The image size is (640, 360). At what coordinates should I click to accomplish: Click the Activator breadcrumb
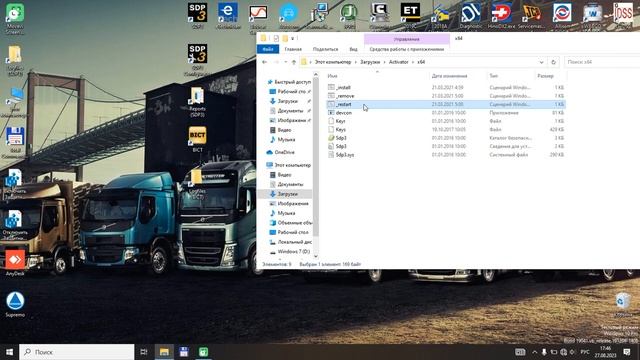click(x=398, y=62)
